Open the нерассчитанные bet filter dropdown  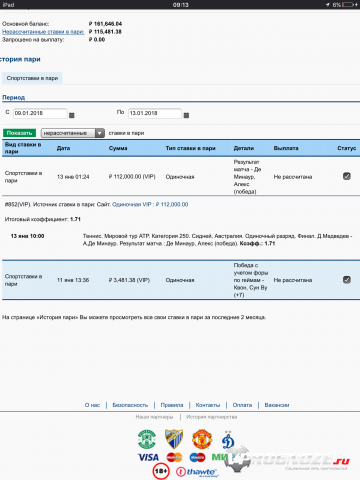(73, 133)
